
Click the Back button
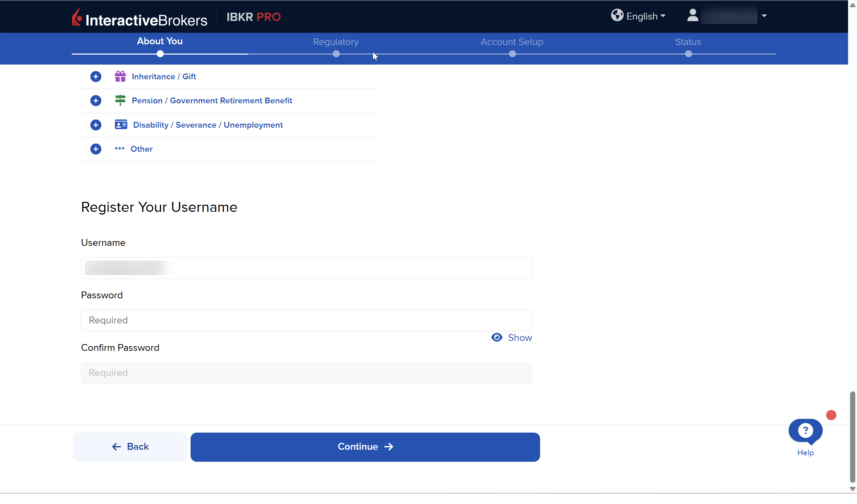(x=130, y=447)
